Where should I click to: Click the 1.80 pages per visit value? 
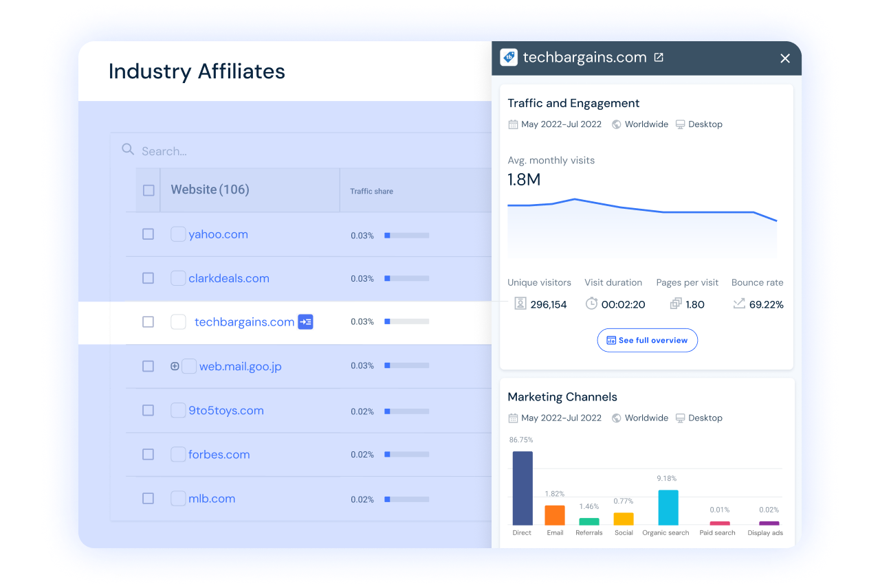point(695,304)
